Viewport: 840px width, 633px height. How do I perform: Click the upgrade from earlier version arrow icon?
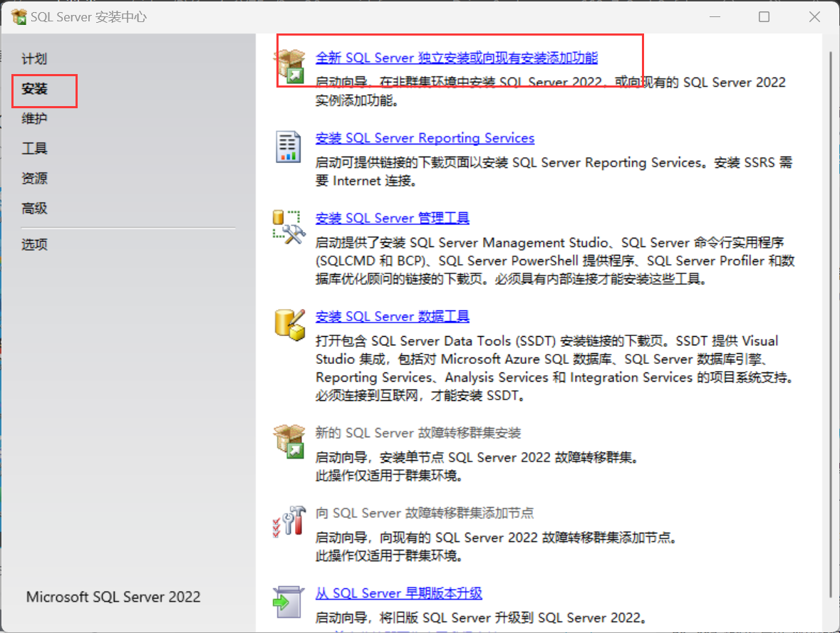289,602
